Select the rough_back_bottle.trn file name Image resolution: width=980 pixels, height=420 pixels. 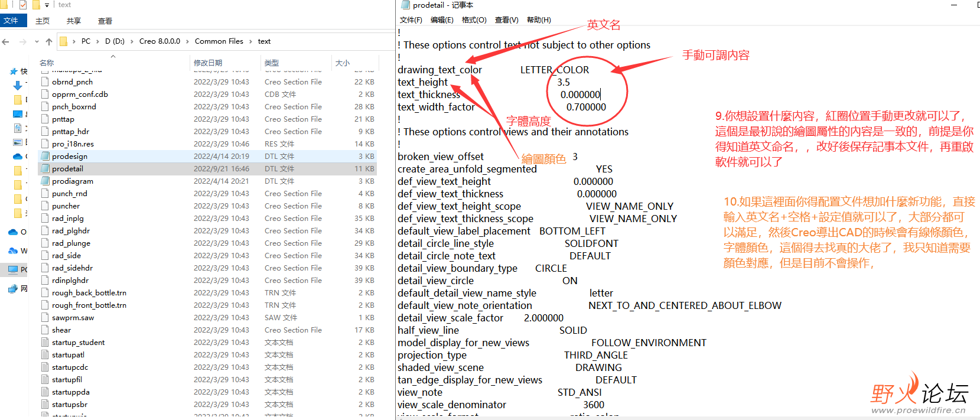coord(89,293)
